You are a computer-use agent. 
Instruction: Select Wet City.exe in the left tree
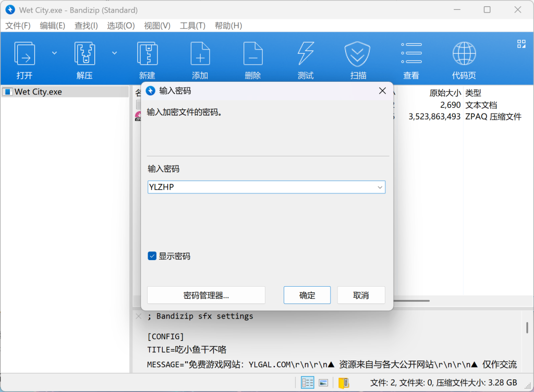click(38, 92)
